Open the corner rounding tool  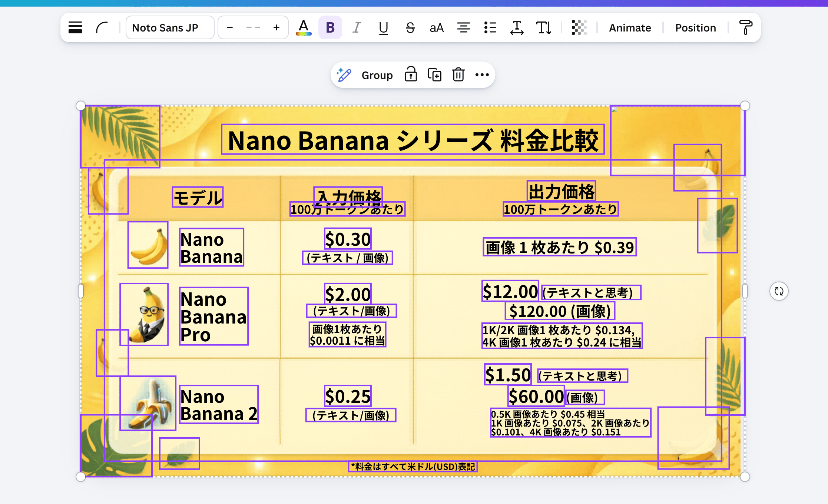[102, 28]
